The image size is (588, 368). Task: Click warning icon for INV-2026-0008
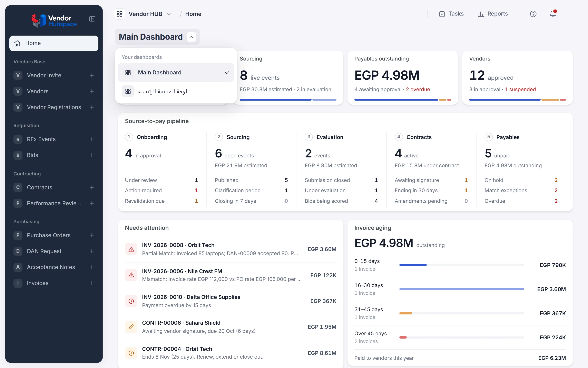coord(131,249)
